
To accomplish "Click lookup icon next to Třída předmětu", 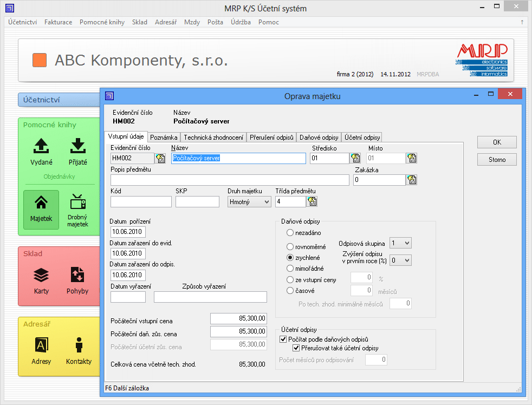I will click(x=312, y=201).
